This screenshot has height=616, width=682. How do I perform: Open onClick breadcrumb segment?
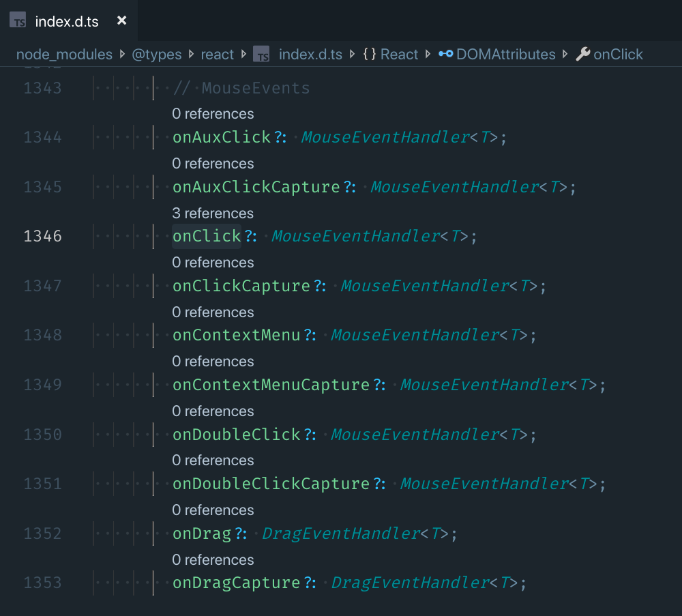coord(618,55)
